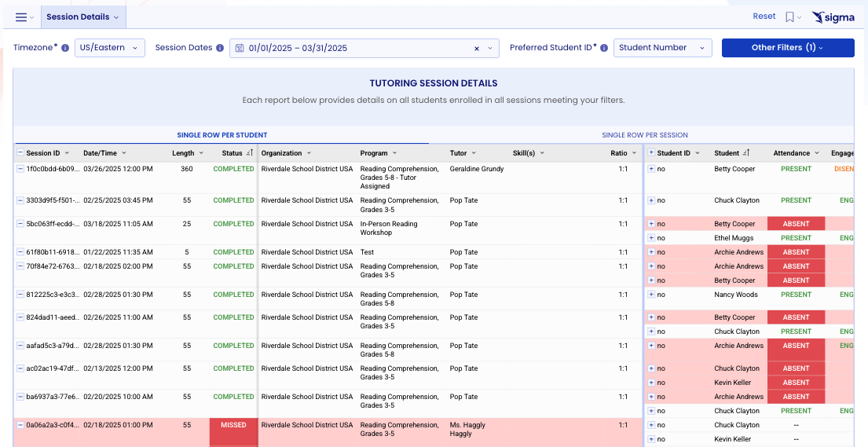
Task: Click the info icon beside Preferred Student ID
Action: coord(604,48)
